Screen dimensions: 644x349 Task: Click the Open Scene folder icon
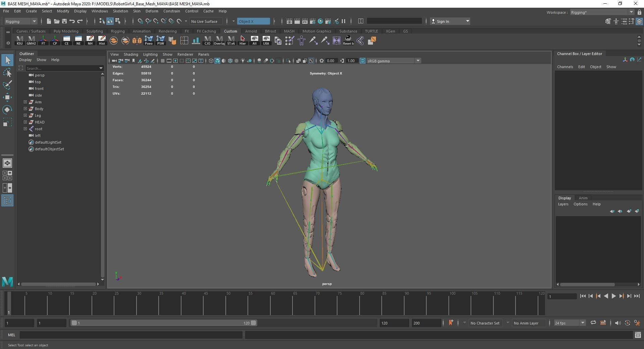tap(56, 21)
